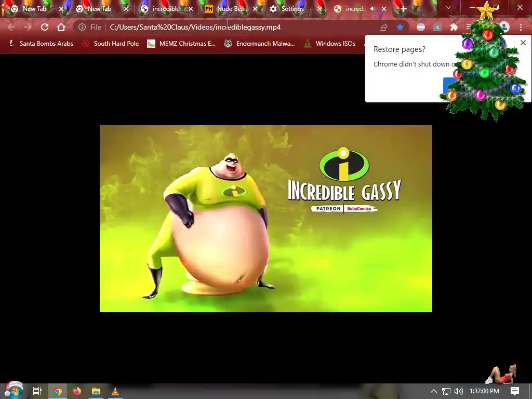
Task: Toggle the bookmark star for this page
Action: [400, 27]
